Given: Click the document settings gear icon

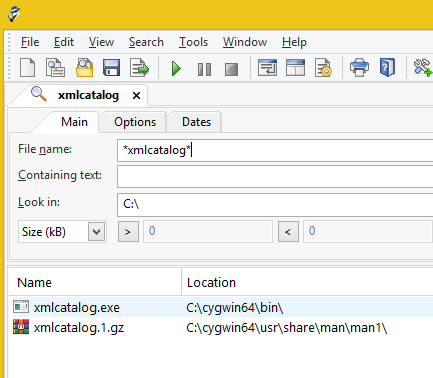Looking at the screenshot, I should 323,68.
